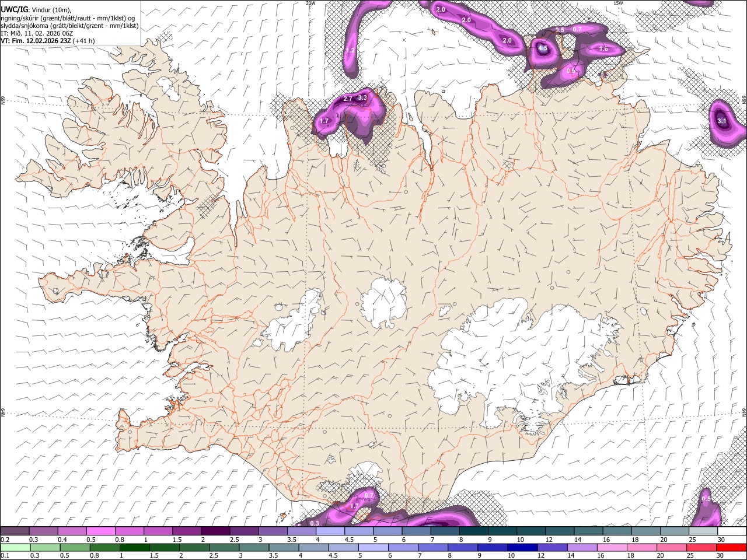Click the 'UWC/IG: Vindur (10m)' title text
The width and height of the screenshot is (747, 560).
(36, 10)
